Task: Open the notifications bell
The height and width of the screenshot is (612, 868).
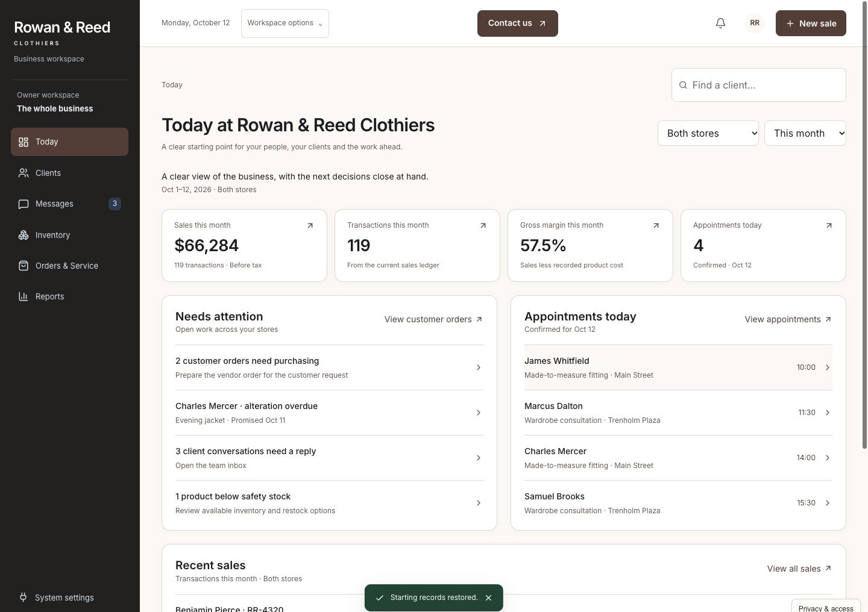Action: 720,23
